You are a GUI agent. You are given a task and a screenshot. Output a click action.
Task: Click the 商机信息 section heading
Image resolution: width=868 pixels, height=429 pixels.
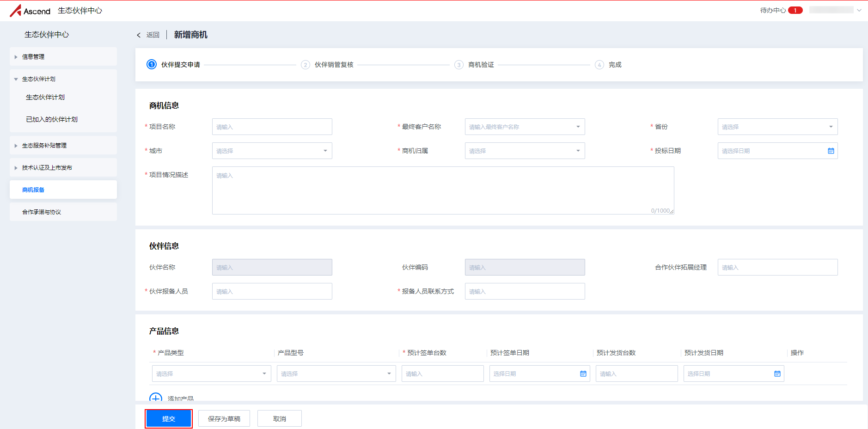[164, 106]
